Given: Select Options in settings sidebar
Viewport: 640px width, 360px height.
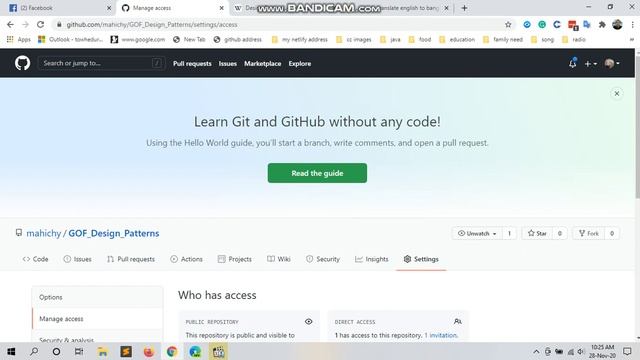Looking at the screenshot, I should 98,297.
